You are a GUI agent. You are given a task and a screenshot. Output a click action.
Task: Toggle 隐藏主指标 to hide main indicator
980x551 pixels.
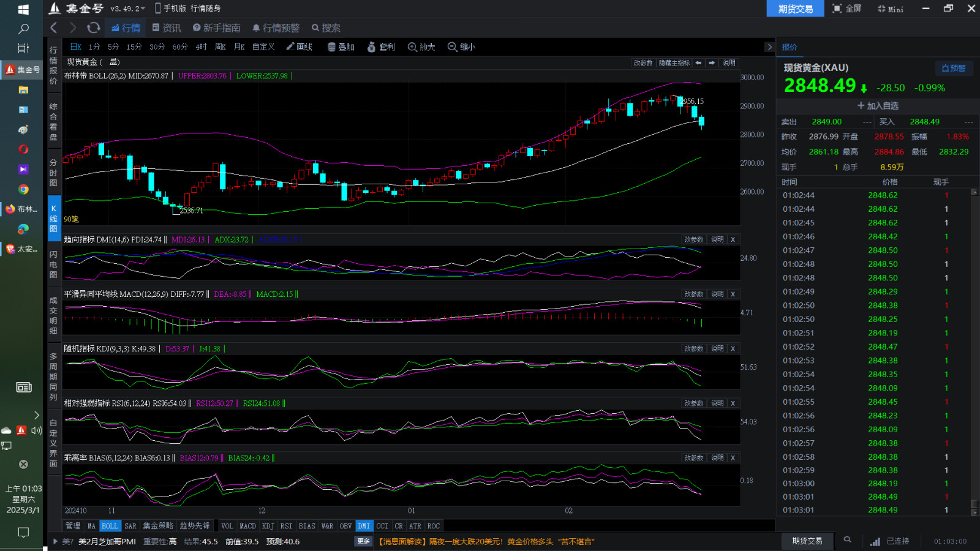click(674, 63)
